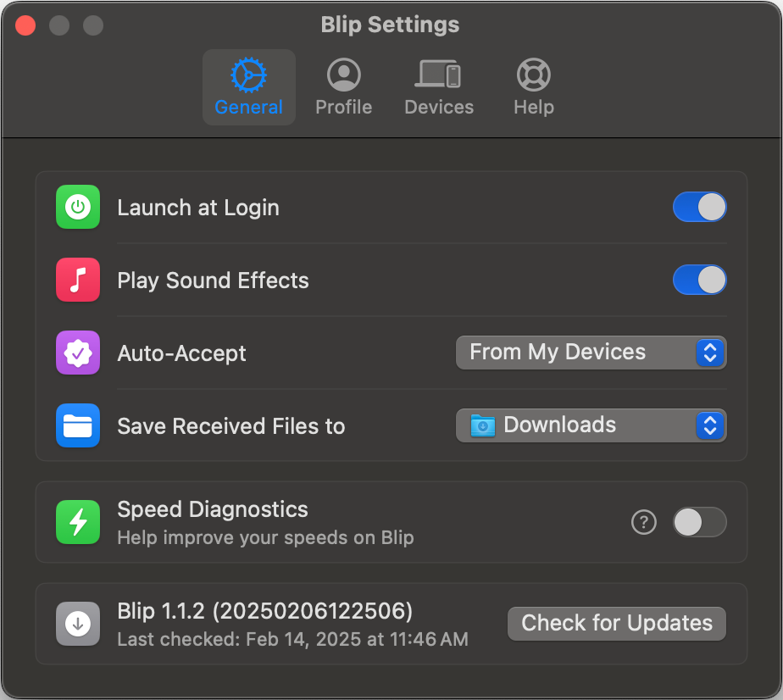
Task: Open Speed Diagnostics help question mark
Action: (x=644, y=523)
